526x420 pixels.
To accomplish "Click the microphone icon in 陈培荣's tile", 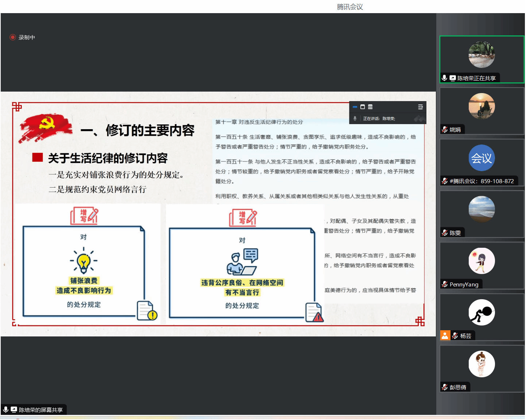I will point(444,78).
